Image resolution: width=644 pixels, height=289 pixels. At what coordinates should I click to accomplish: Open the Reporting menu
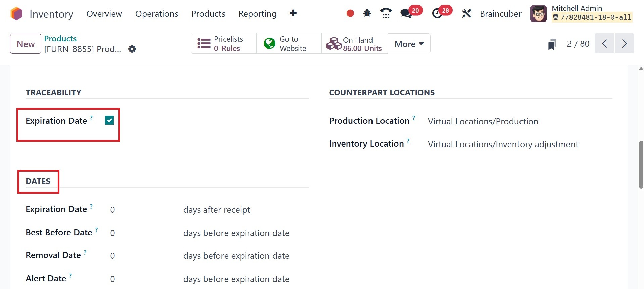[x=257, y=14]
